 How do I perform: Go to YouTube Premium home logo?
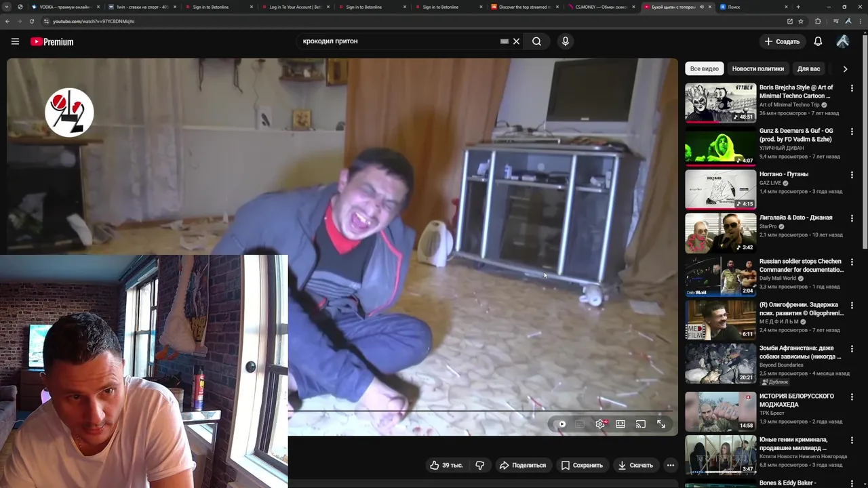(52, 42)
